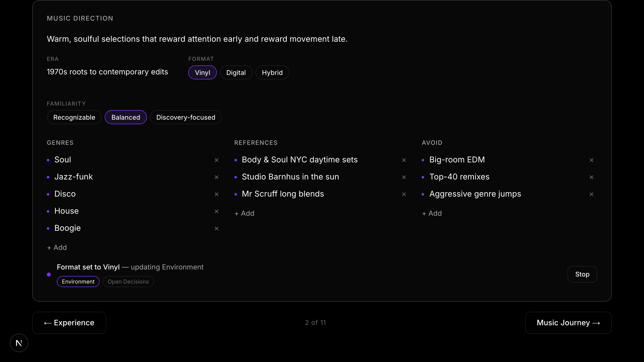Screen dimensions: 644x362
Task: Click 'Format set to Vinyl' status message
Action: pos(88,267)
